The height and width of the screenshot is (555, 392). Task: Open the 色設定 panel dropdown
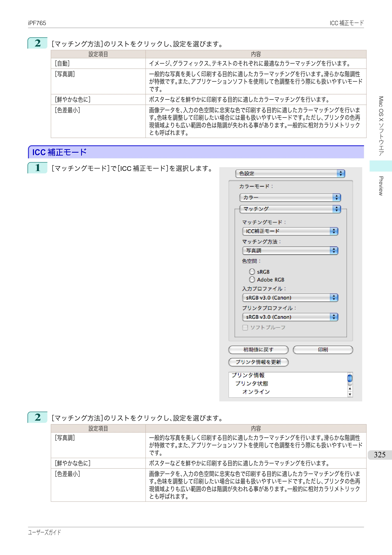pyautogui.click(x=290, y=174)
